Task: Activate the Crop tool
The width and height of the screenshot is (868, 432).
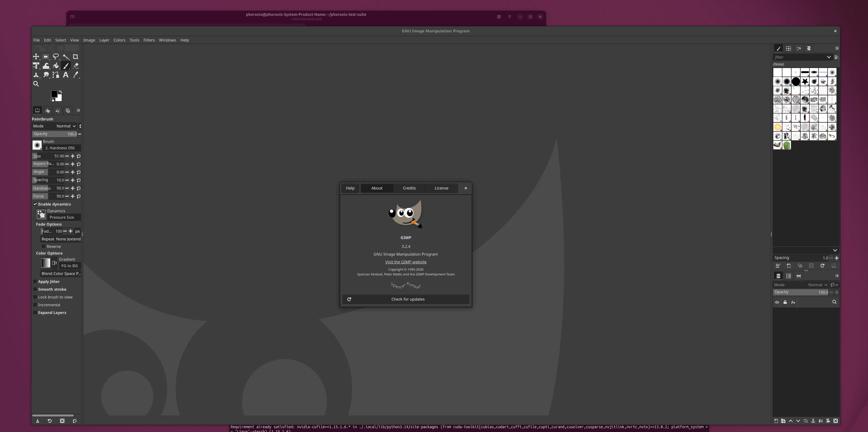Action: point(76,57)
